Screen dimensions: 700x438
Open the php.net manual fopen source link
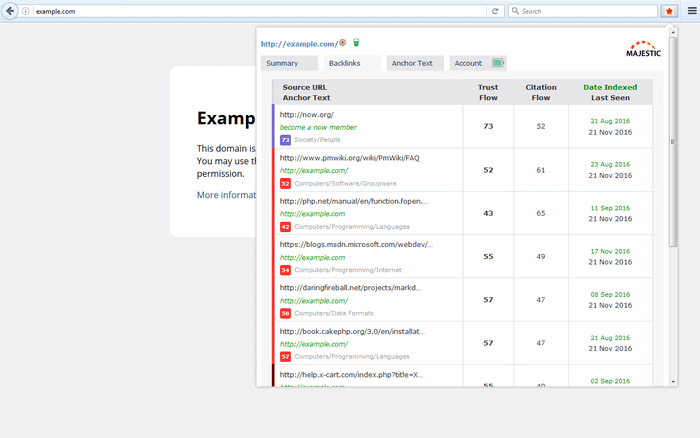pyautogui.click(x=354, y=201)
